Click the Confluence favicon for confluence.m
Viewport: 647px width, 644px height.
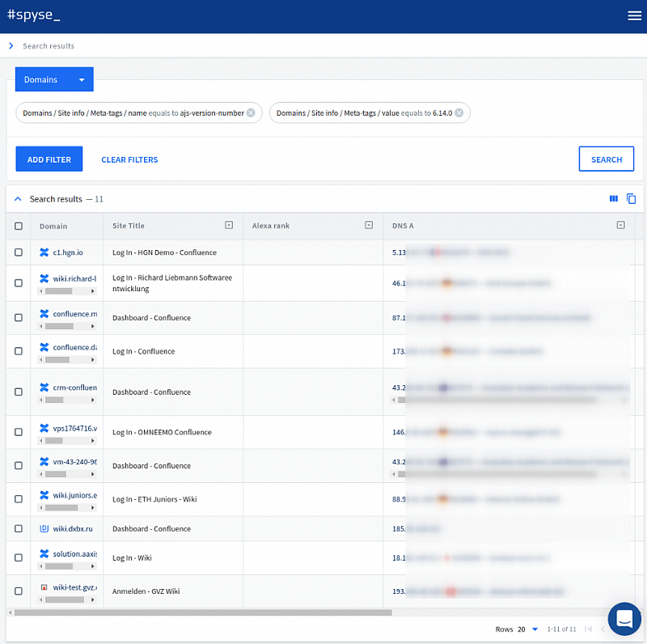[44, 314]
